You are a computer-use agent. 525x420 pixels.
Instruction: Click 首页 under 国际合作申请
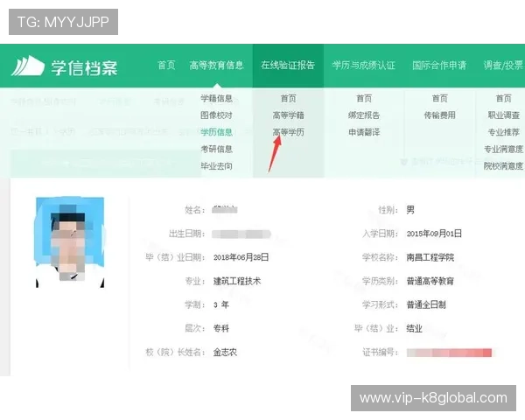click(x=439, y=99)
